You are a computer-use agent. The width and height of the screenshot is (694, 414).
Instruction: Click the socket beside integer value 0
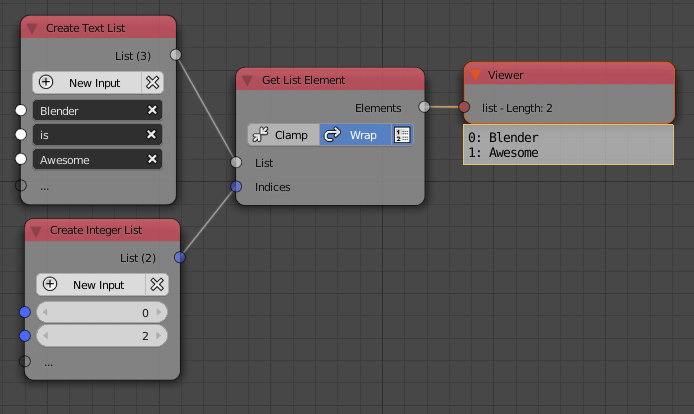(x=25, y=312)
